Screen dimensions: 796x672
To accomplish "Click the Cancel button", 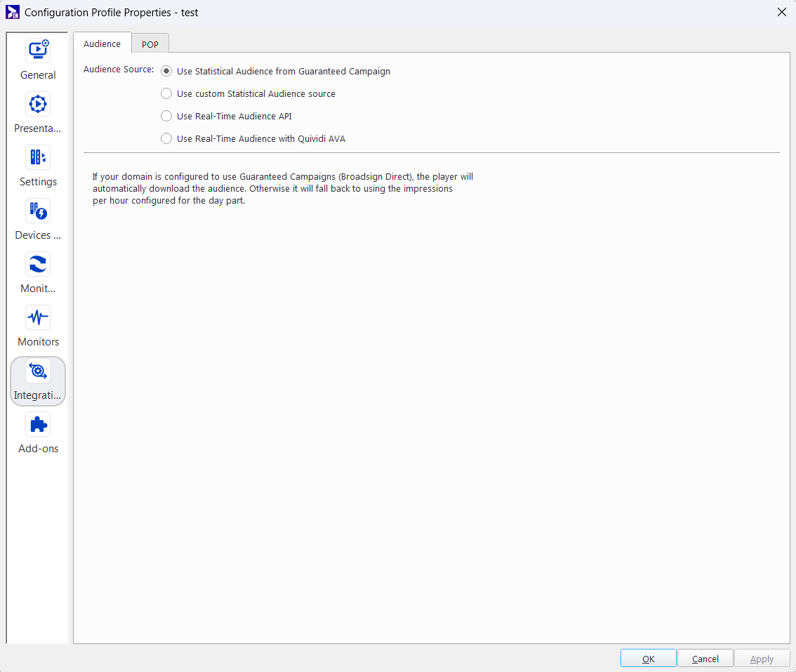I will (x=705, y=659).
